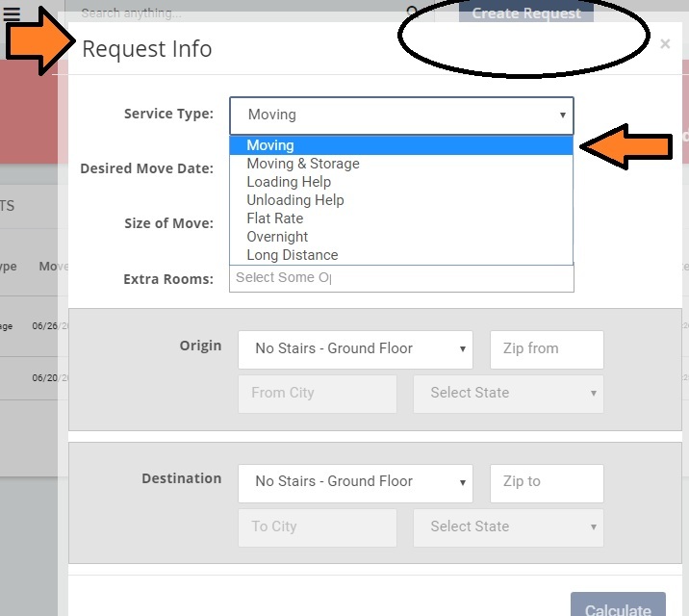
Task: Pick Loading Help service type
Action: [x=400, y=182]
